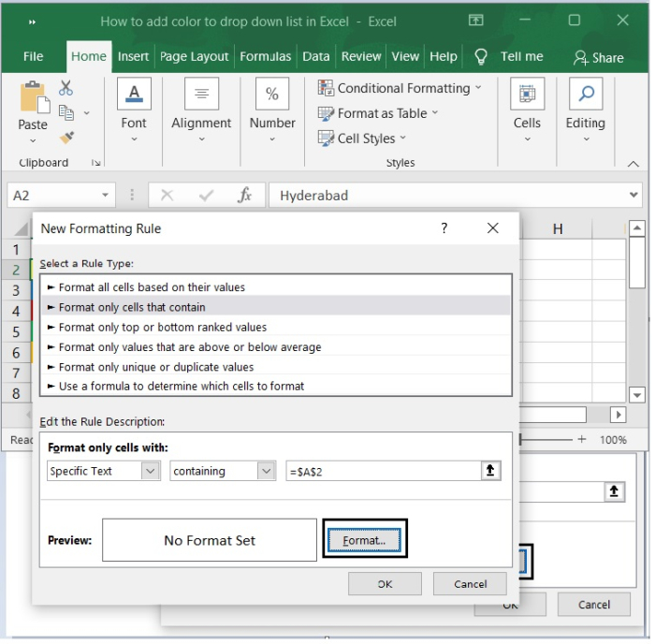
Task: Select 'Format only values that are above or below average'
Action: [276, 347]
